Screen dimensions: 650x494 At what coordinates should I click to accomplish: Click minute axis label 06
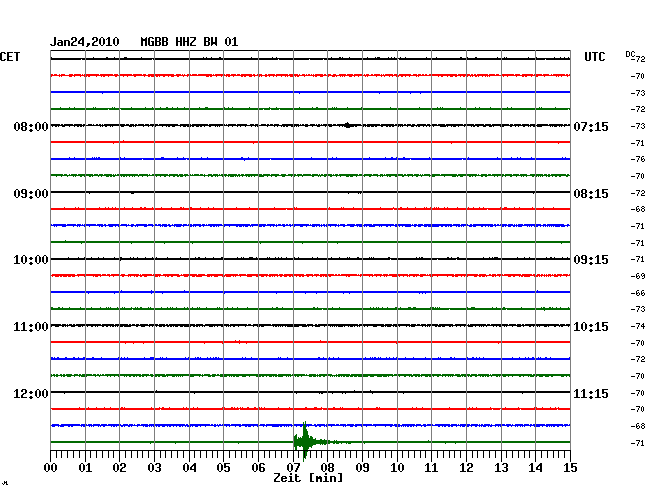258,468
